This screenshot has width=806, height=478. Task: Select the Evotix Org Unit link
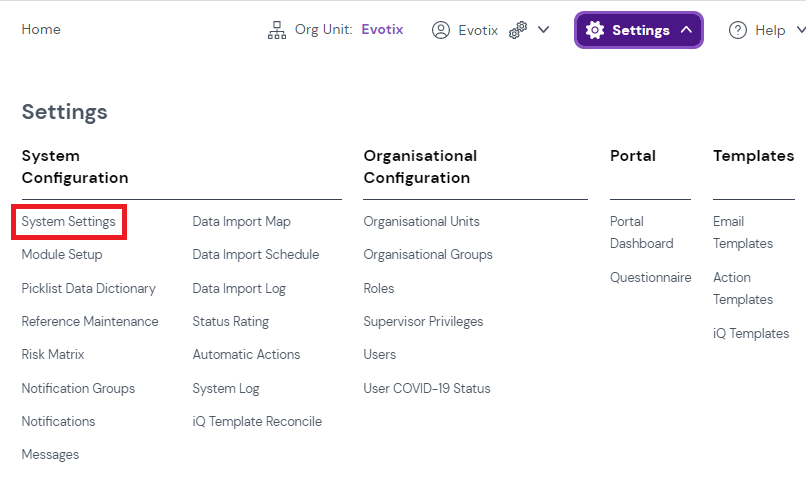point(382,30)
